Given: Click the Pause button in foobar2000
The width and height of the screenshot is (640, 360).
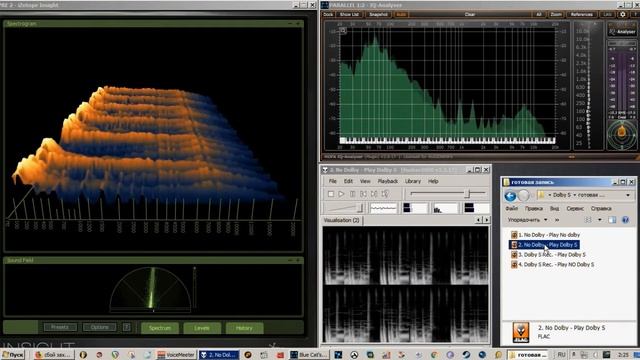Looking at the screenshot, I should point(353,194).
